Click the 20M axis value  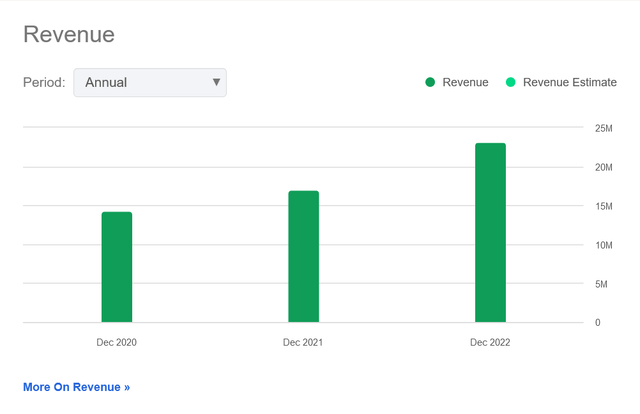(x=603, y=167)
